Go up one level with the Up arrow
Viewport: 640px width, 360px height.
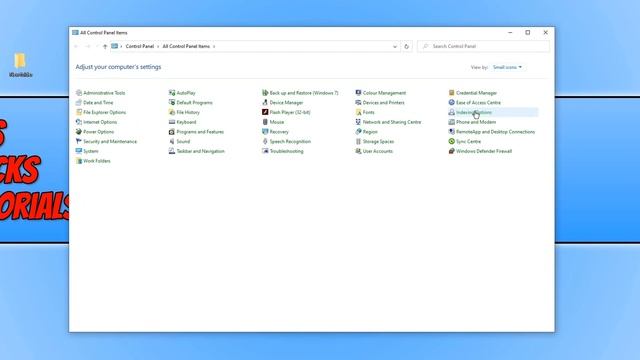click(105, 47)
